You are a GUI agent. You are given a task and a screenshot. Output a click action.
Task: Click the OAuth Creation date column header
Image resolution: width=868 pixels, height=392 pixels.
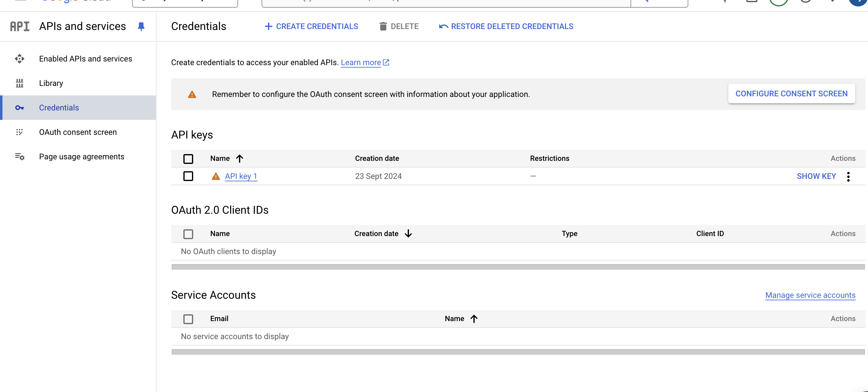click(376, 234)
